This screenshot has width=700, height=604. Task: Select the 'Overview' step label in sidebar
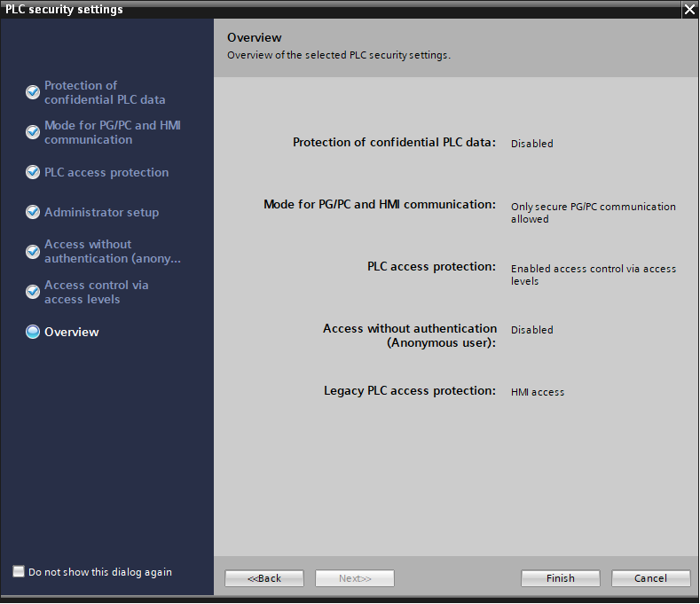tap(72, 332)
